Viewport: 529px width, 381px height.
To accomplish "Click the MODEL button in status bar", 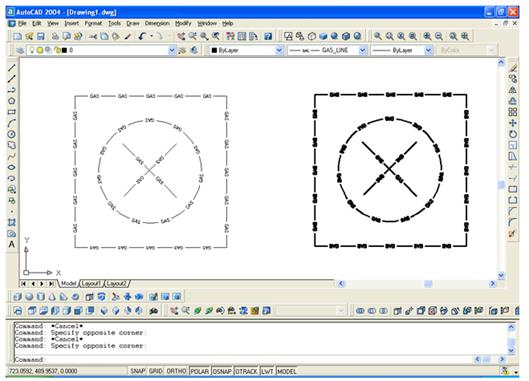I will (286, 371).
